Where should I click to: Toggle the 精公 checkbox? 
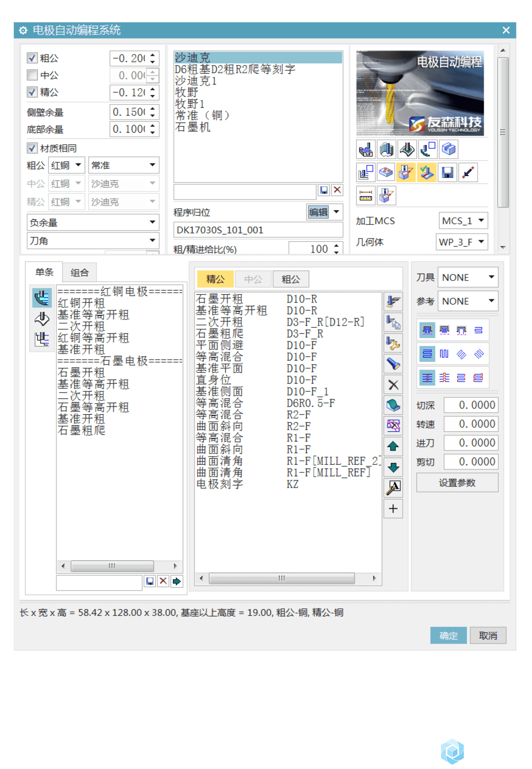click(x=32, y=92)
